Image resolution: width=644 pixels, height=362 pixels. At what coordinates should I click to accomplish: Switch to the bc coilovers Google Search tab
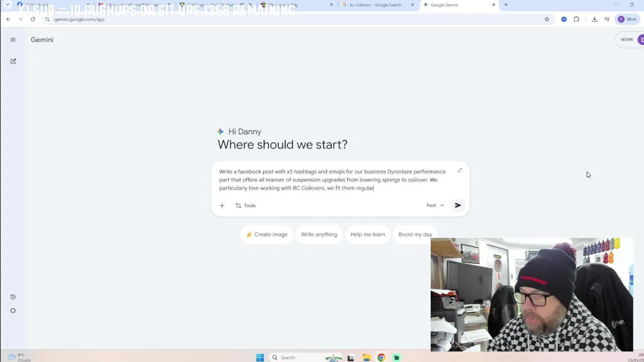point(375,5)
